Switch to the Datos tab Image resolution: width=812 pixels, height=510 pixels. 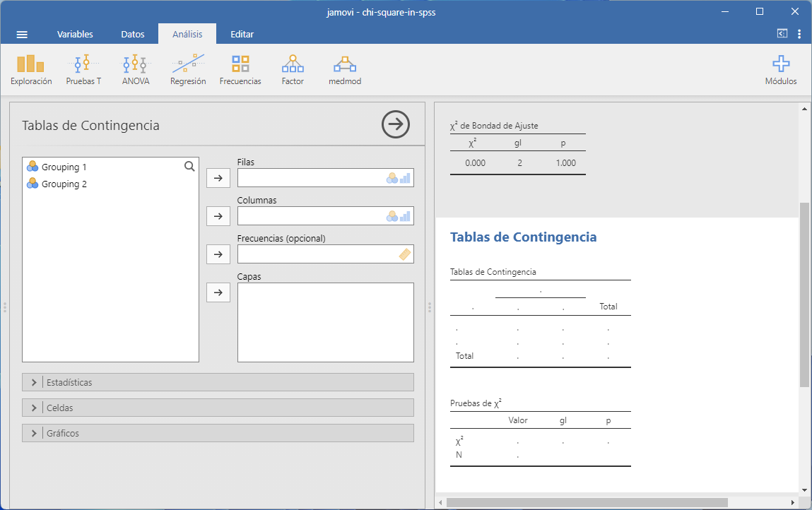point(133,34)
